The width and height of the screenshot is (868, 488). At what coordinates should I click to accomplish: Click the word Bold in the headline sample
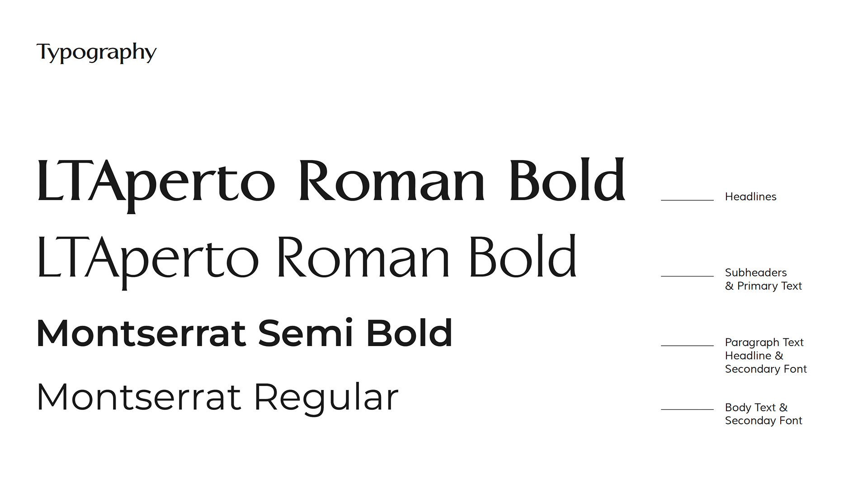(x=567, y=182)
